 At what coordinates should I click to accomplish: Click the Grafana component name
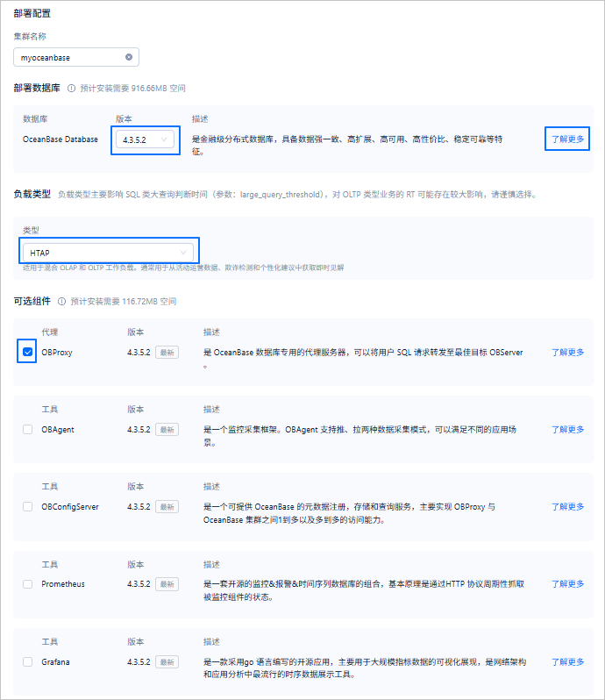pyautogui.click(x=55, y=662)
